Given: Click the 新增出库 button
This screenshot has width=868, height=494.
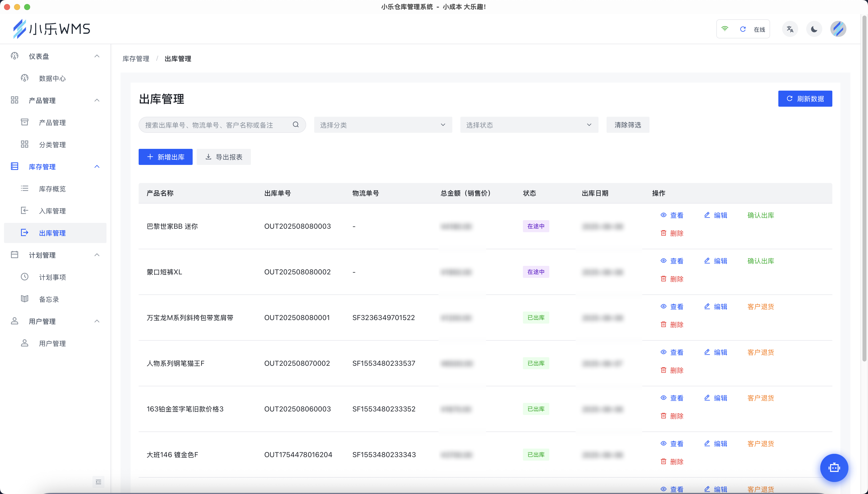Looking at the screenshot, I should tap(165, 157).
